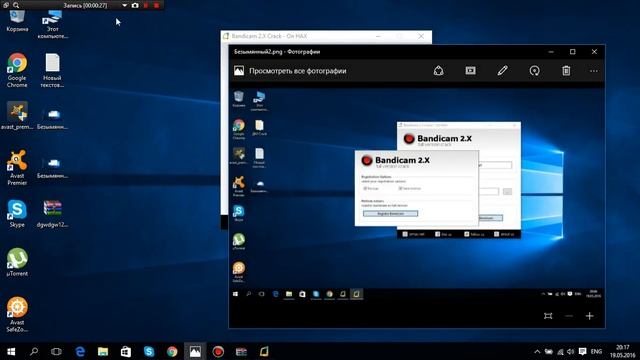Screen dimensions: 640x360
Task: Click the Photos app taskbar button
Action: 195,351
